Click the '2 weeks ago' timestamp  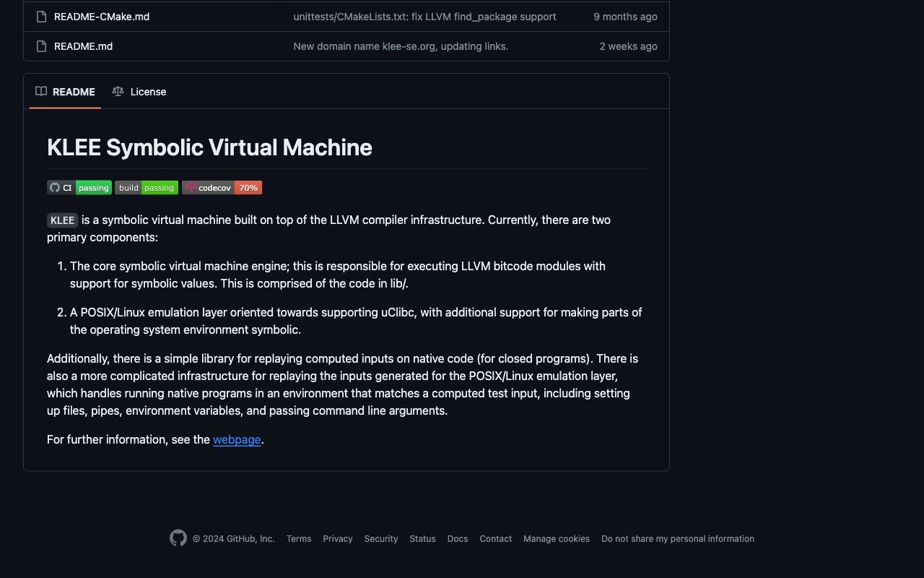tap(628, 46)
